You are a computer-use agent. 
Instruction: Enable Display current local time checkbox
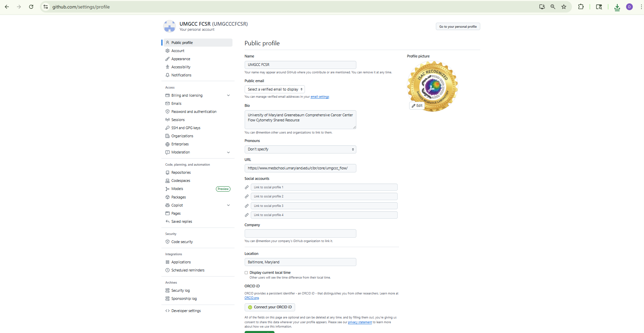click(246, 272)
